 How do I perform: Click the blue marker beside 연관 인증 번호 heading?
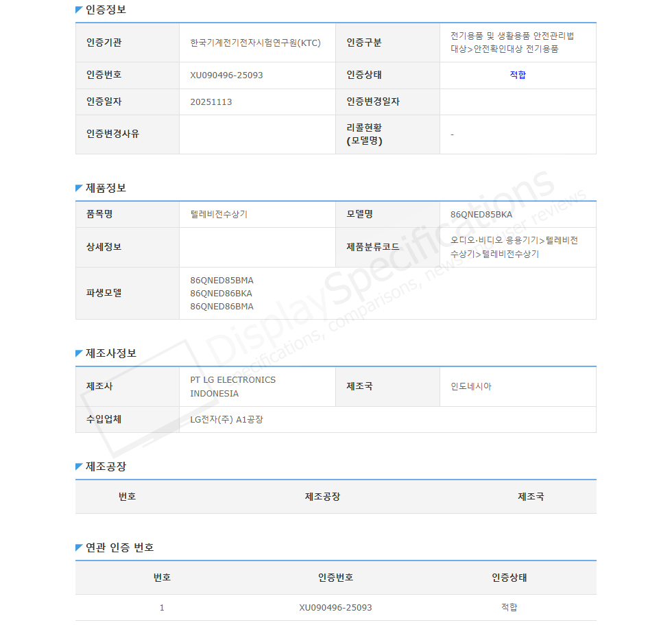click(x=79, y=547)
